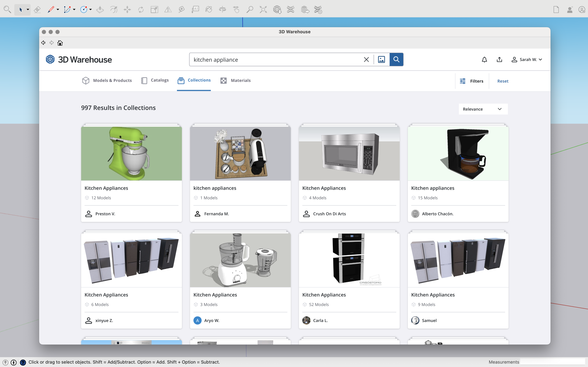
Task: Clear the search field text
Action: click(366, 59)
